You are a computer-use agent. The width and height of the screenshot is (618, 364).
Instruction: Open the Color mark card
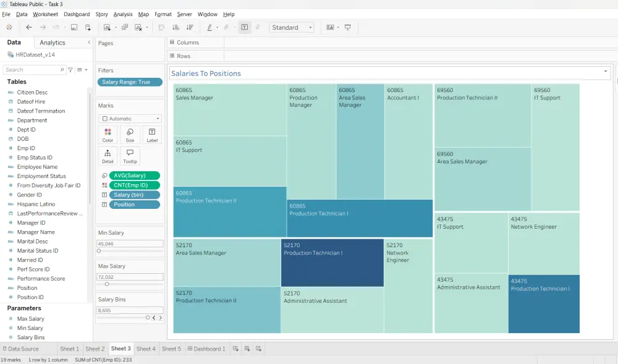(x=108, y=135)
